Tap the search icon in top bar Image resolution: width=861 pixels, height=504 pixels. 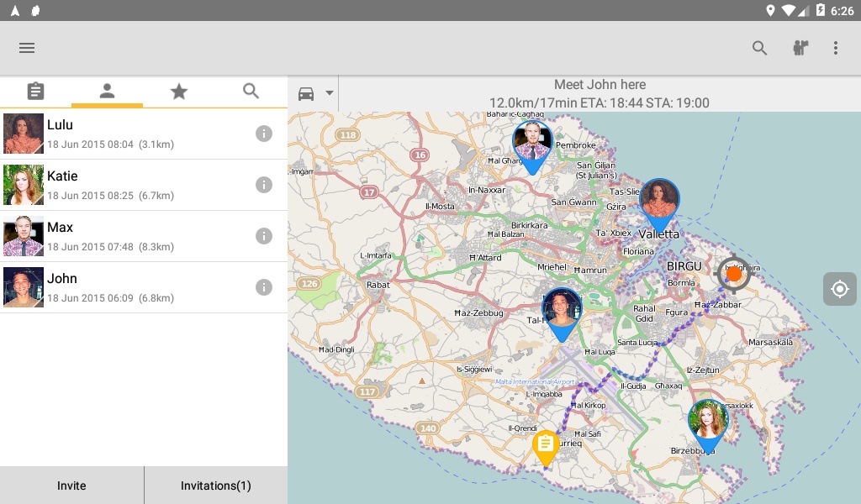759,48
